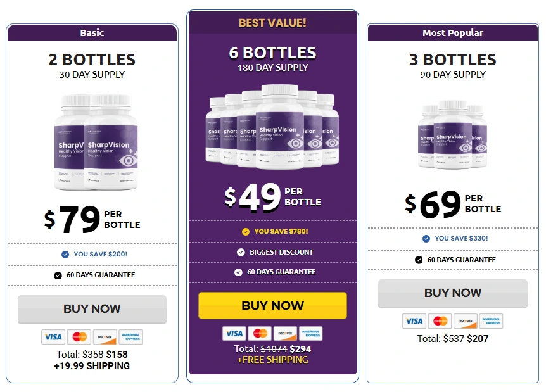Screen dimensions: 546x392
Task: Click the two SharpVision bottles image
Action: (96, 142)
